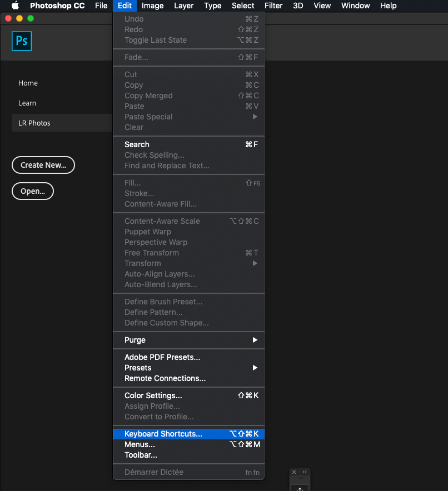Click the Photoshop Ps logo icon
Viewport: 448px width, 491px height.
click(x=22, y=41)
